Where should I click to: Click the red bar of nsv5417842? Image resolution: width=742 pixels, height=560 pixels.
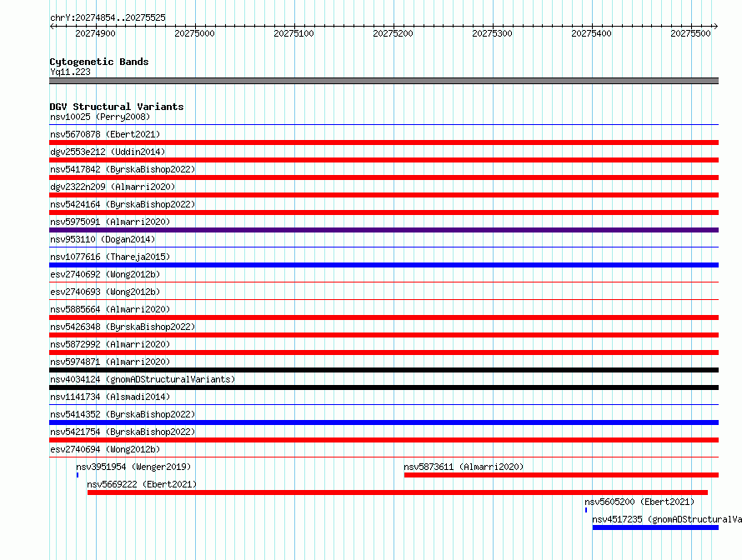coord(384,177)
